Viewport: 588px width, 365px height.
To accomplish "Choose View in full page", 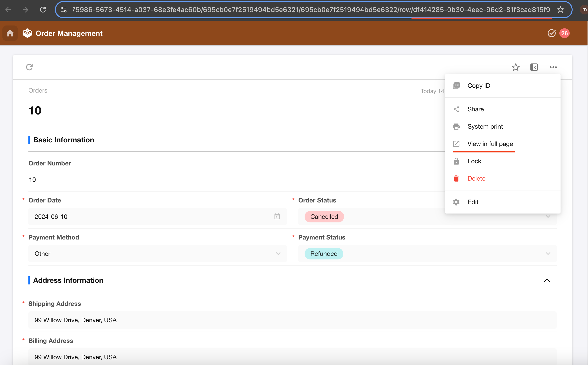I will point(490,144).
